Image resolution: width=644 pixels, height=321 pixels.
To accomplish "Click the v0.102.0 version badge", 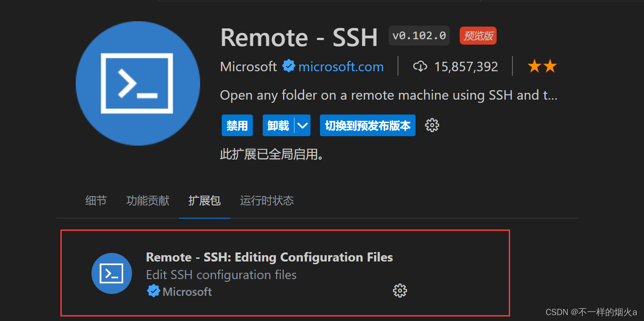I will pyautogui.click(x=419, y=36).
